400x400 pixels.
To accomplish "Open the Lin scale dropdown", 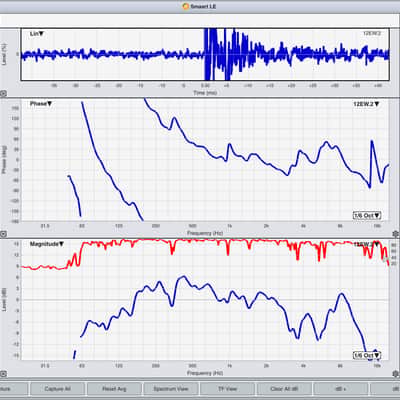I will 37,34.
